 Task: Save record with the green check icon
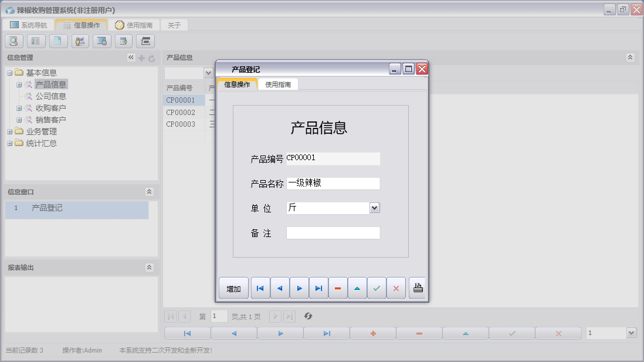click(377, 287)
